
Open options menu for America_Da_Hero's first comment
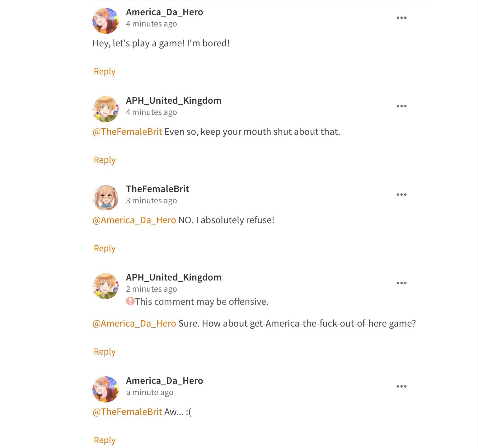(x=401, y=18)
